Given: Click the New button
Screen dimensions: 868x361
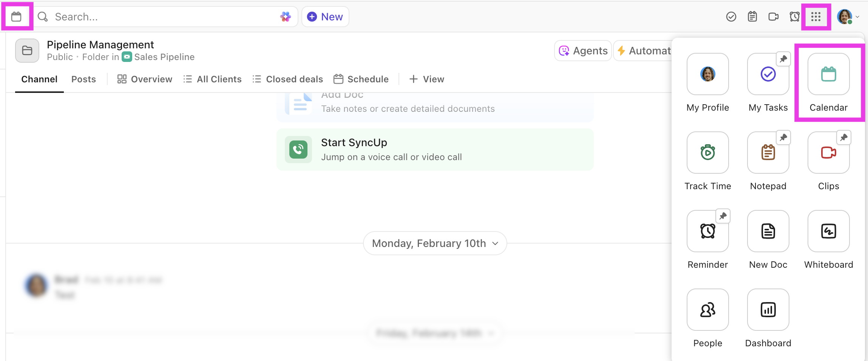Looking at the screenshot, I should pos(325,17).
